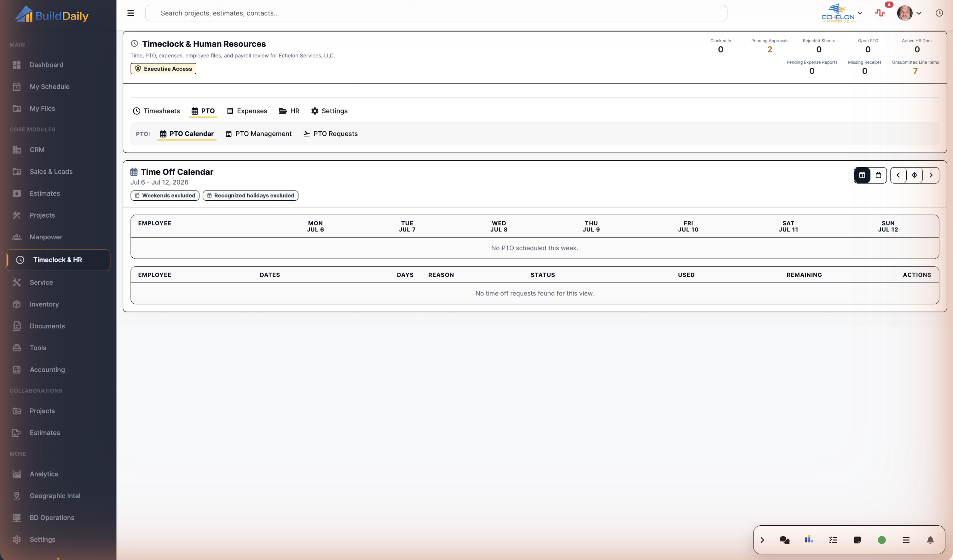This screenshot has height=560, width=953.
Task: Click the STATUS column header
Action: 543,275
